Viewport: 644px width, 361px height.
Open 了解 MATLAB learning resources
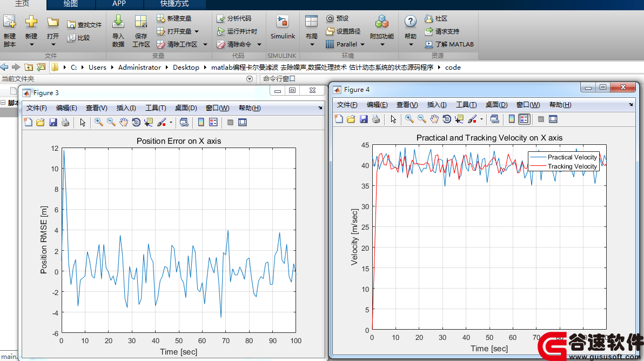pyautogui.click(x=449, y=44)
